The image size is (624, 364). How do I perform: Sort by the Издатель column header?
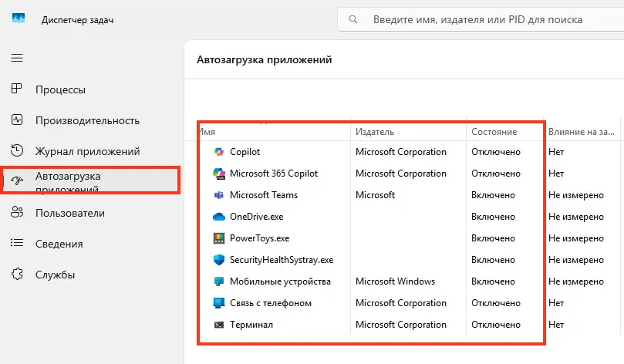pos(375,132)
